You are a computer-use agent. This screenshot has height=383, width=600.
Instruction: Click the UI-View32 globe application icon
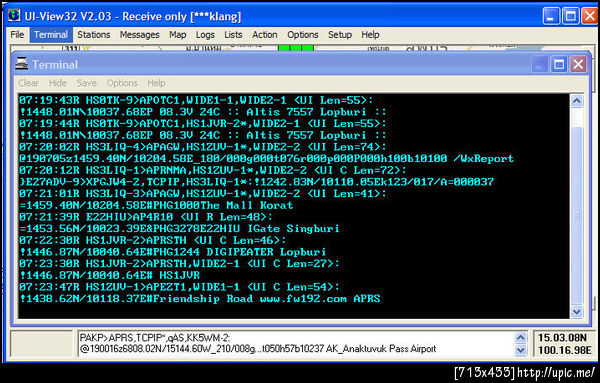14,15
